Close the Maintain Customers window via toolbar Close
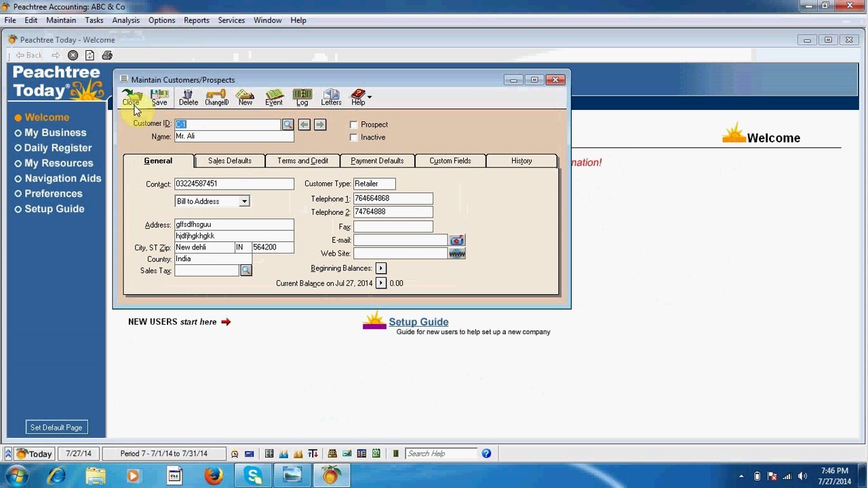 [131, 98]
